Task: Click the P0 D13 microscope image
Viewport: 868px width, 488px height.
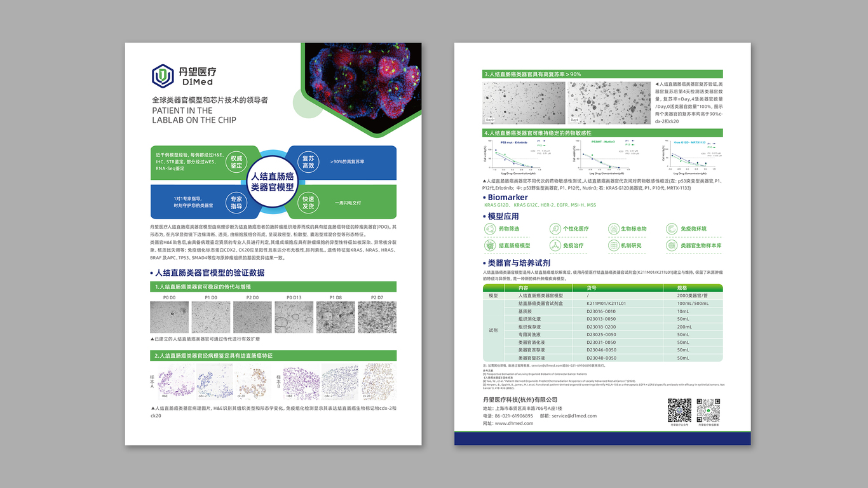Action: tap(294, 317)
